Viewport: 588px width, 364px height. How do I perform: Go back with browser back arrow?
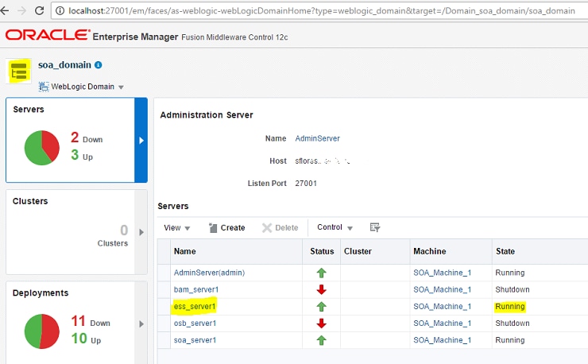pyautogui.click(x=5, y=10)
